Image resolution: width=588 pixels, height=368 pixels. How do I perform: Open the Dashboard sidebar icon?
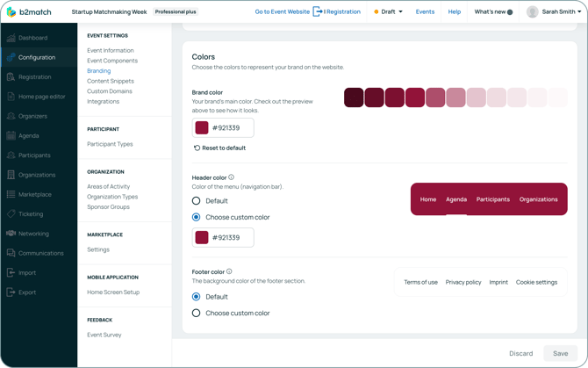coord(11,38)
